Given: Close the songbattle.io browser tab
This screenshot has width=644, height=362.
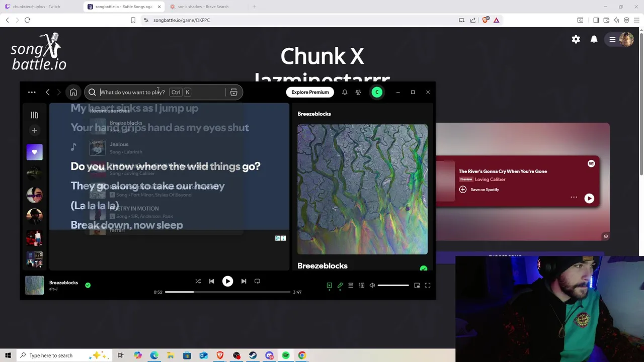Looking at the screenshot, I should coord(159,7).
